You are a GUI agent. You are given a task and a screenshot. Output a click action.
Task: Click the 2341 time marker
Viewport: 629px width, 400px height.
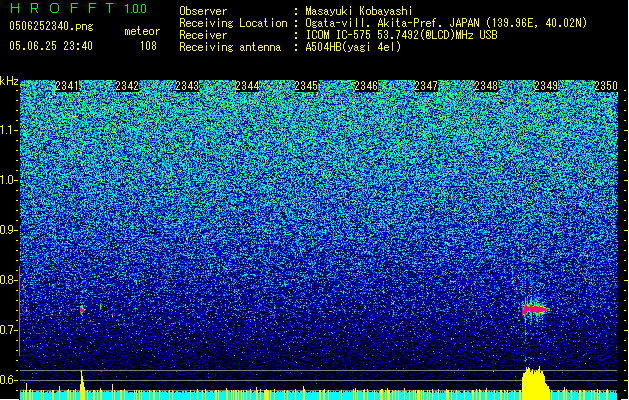[67, 86]
